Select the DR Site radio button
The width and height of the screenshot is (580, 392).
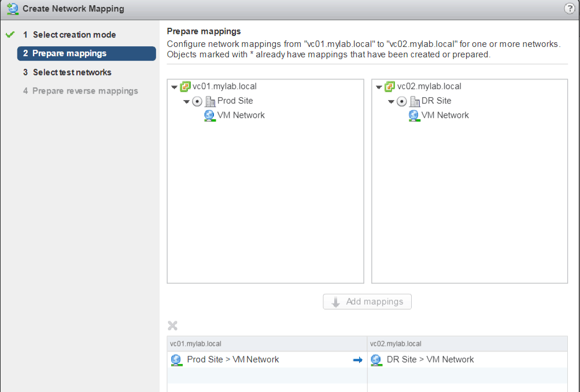(x=401, y=101)
